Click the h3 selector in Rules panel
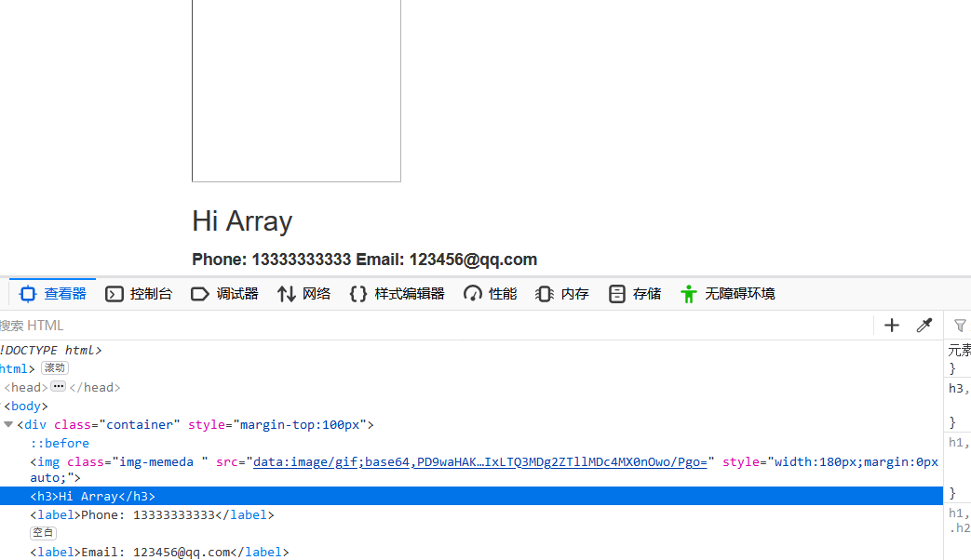The image size is (971, 560). [x=959, y=388]
